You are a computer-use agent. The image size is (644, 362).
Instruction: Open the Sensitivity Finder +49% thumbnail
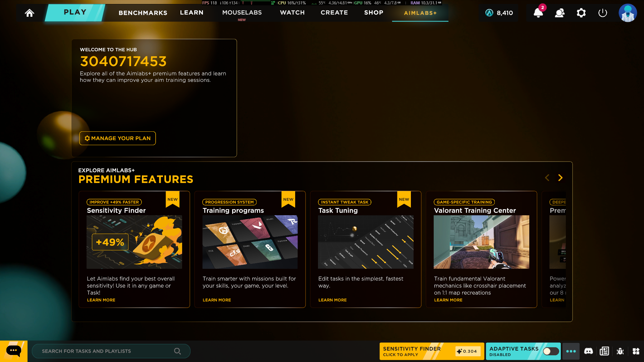tap(134, 242)
